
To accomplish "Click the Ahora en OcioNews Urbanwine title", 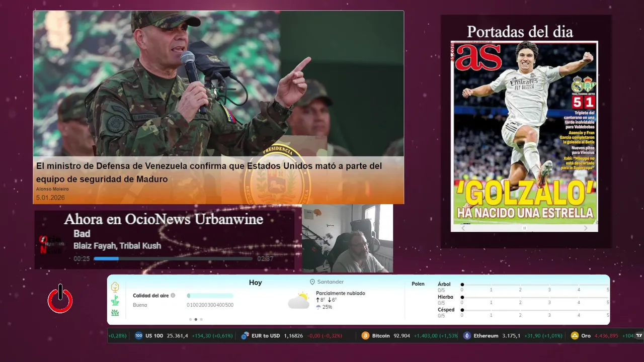I will [x=164, y=219].
